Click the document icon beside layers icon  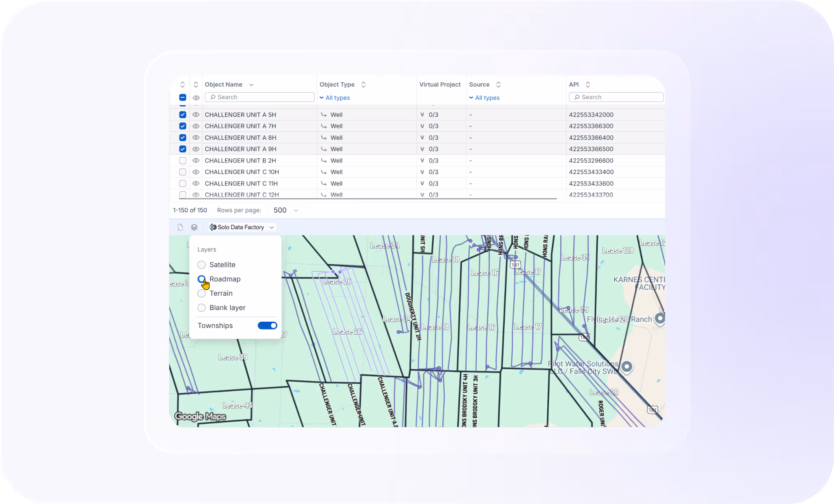[x=180, y=227]
